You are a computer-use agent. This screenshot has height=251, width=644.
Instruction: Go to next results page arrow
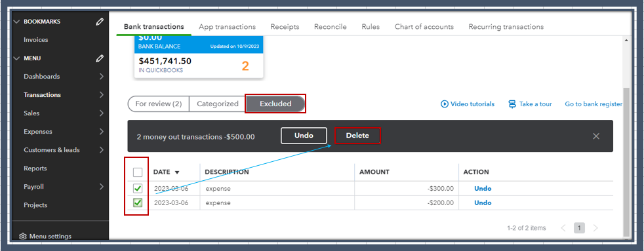click(595, 228)
